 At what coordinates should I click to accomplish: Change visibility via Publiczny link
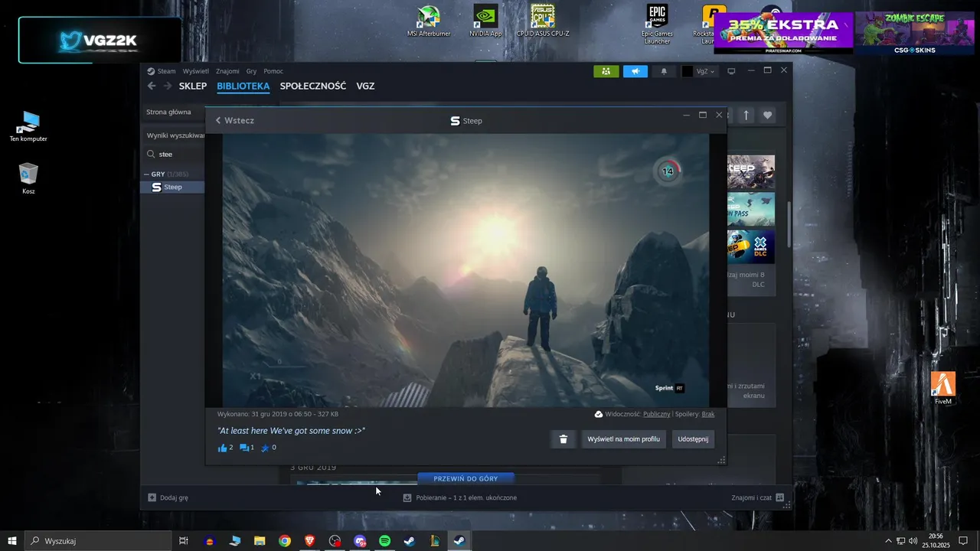point(657,414)
